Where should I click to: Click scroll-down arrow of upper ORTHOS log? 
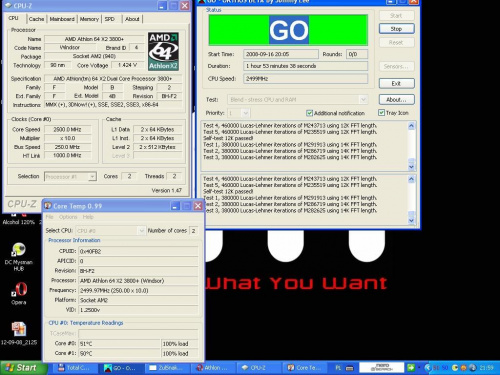pyautogui.click(x=412, y=166)
